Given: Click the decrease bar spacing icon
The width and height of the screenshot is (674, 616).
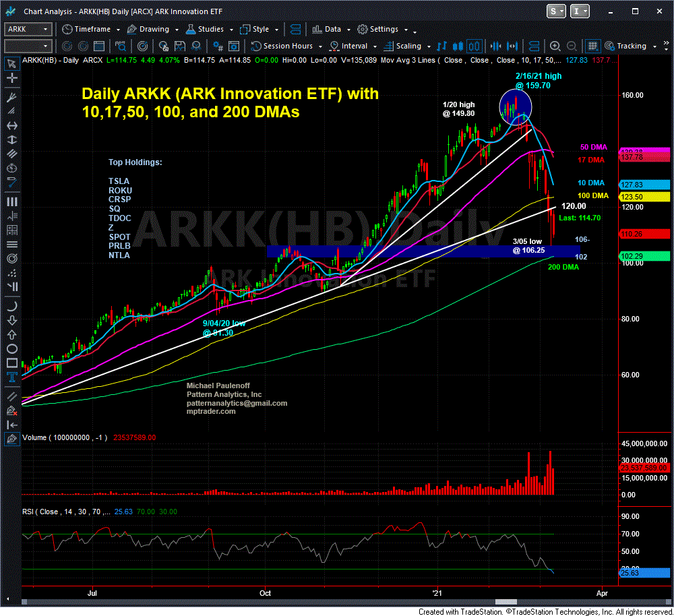Looking at the screenshot, I should pyautogui.click(x=495, y=46).
